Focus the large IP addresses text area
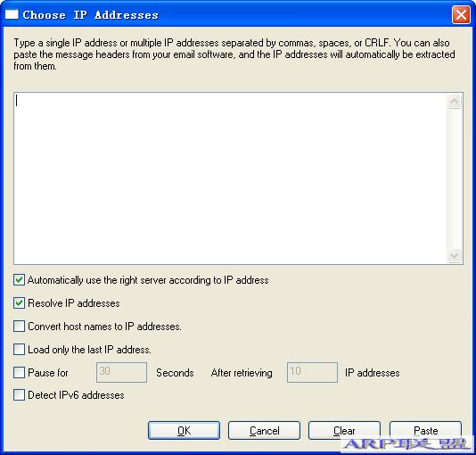Screen dimensions: 476x455 tap(231, 178)
